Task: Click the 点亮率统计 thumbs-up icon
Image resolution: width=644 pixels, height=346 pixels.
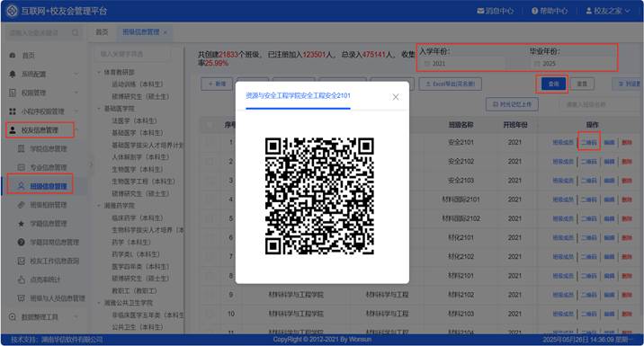Action: click(x=21, y=279)
